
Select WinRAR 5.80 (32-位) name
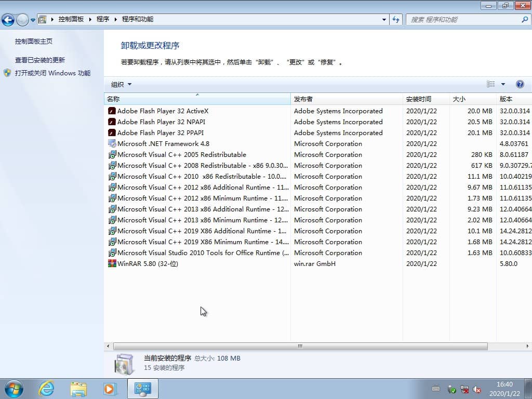(148, 263)
